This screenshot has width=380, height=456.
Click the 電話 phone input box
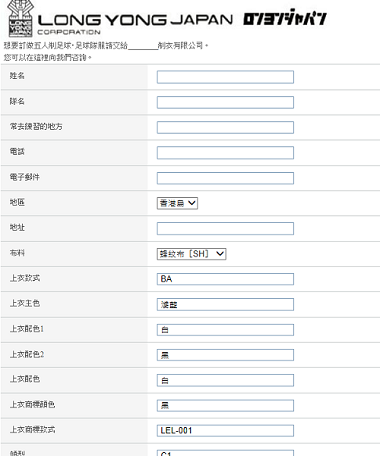point(225,153)
